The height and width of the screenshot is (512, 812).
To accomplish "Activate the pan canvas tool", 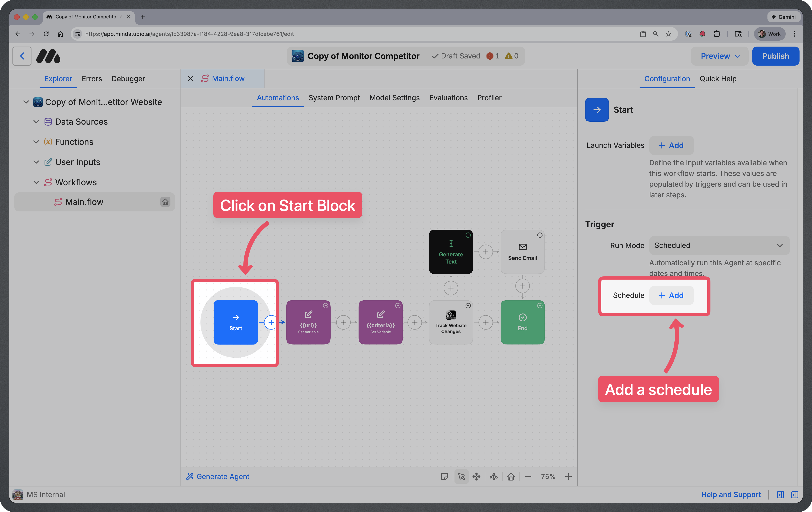I will coord(476,476).
